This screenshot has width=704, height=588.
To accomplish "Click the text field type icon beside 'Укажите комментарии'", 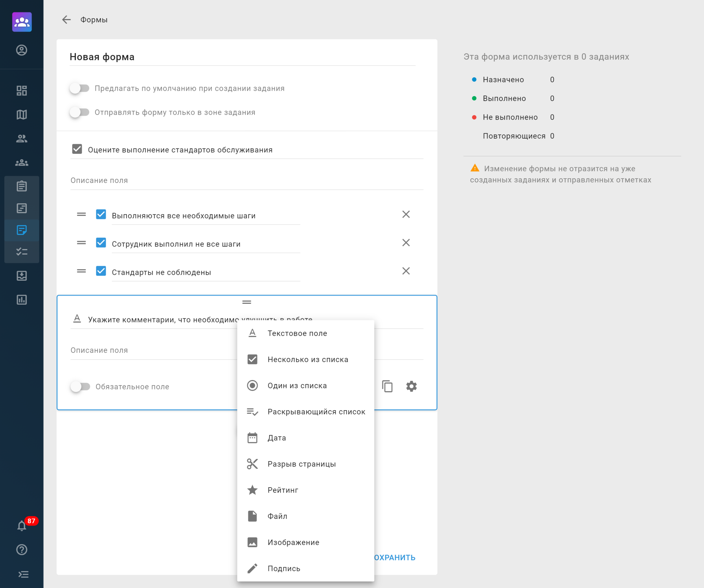I will point(77,319).
